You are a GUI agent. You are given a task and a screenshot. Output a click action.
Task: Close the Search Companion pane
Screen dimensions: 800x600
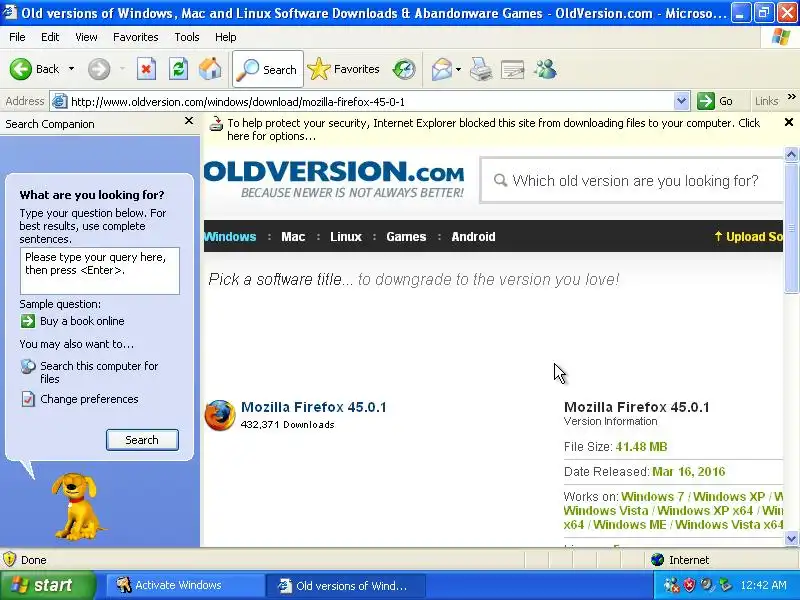click(x=189, y=121)
